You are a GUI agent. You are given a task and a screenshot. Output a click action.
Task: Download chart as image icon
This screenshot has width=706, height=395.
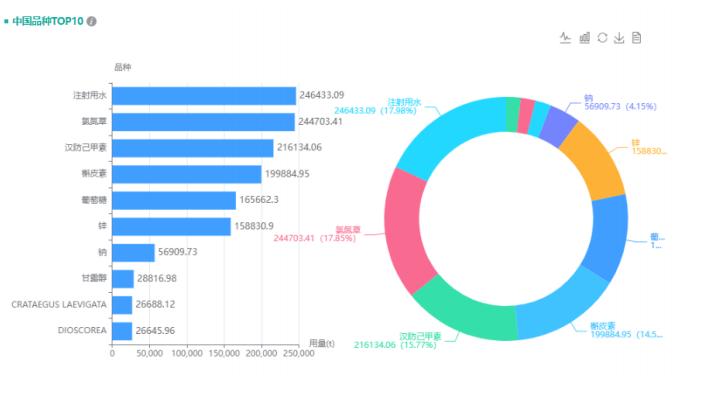(619, 38)
